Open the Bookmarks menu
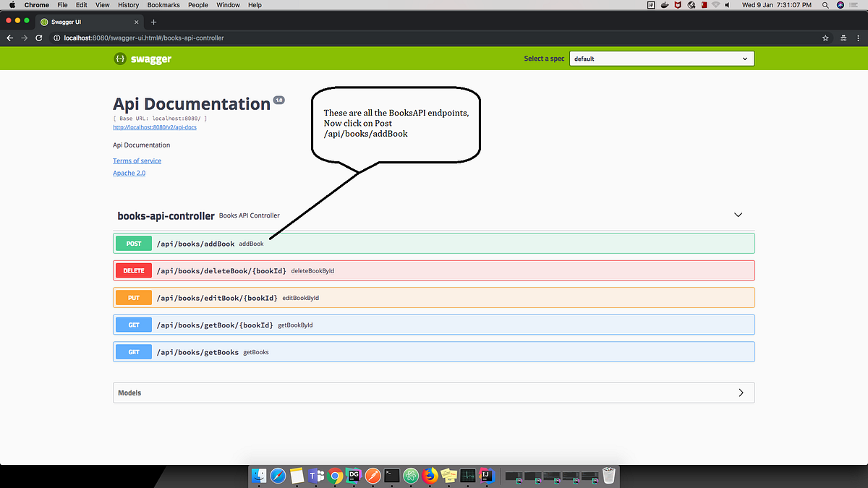 tap(163, 5)
